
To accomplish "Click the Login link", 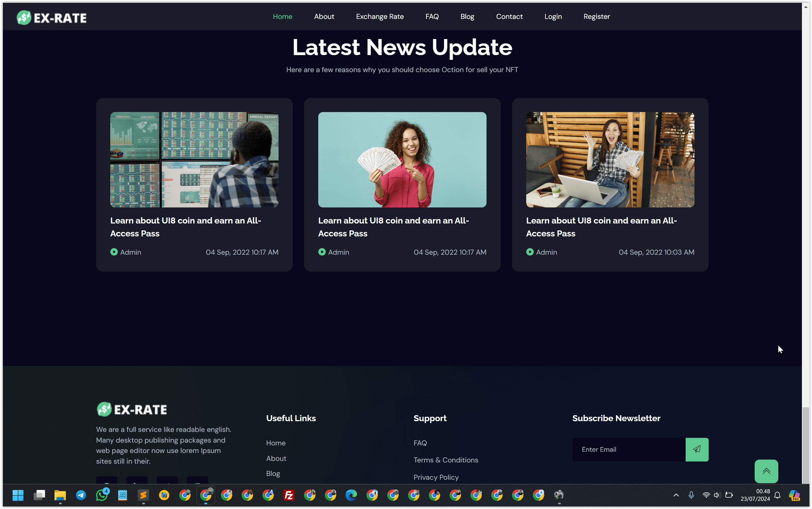I will click(553, 16).
